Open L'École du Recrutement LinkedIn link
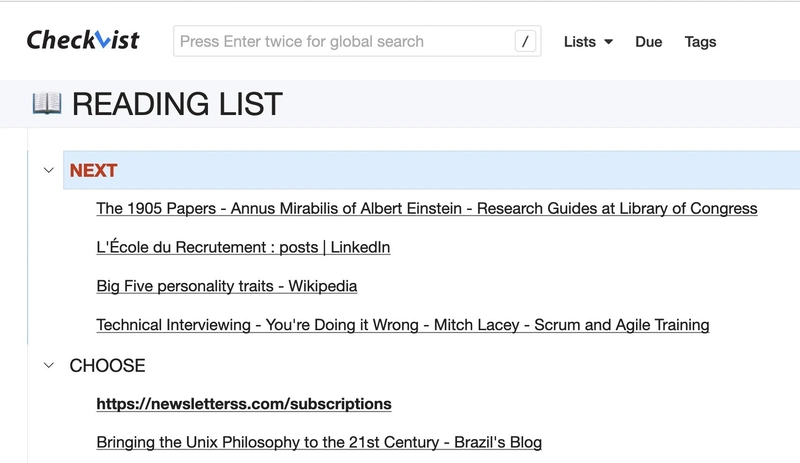 click(243, 247)
